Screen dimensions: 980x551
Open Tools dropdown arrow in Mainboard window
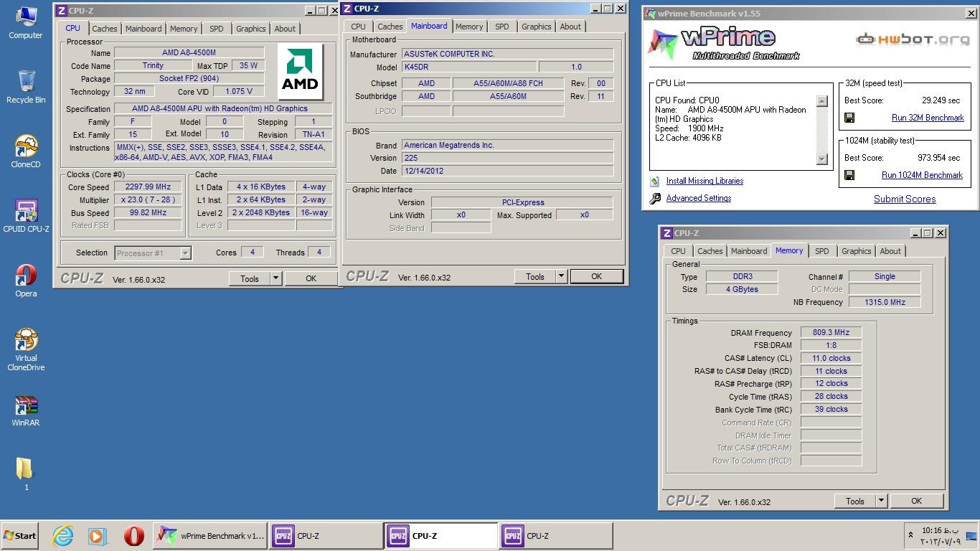point(561,277)
